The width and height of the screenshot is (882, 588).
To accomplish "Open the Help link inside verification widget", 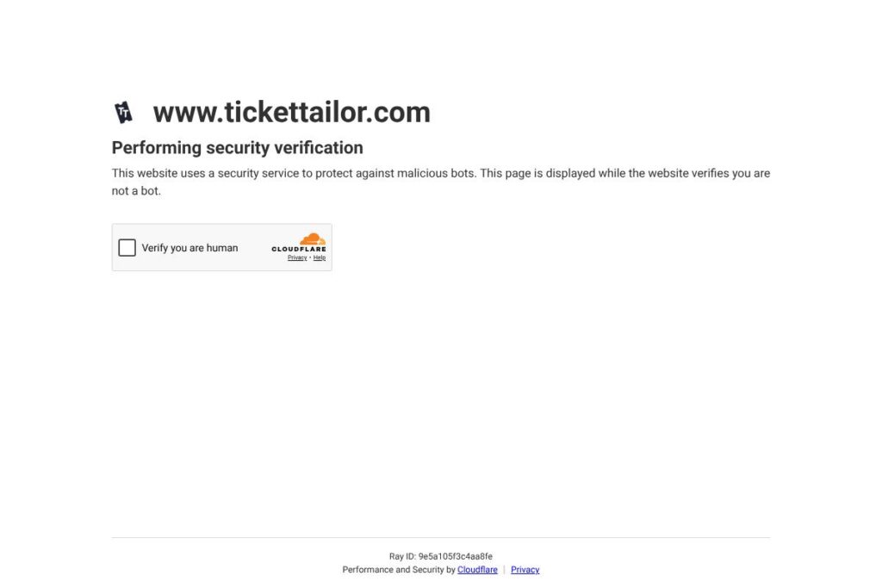I will pyautogui.click(x=320, y=257).
